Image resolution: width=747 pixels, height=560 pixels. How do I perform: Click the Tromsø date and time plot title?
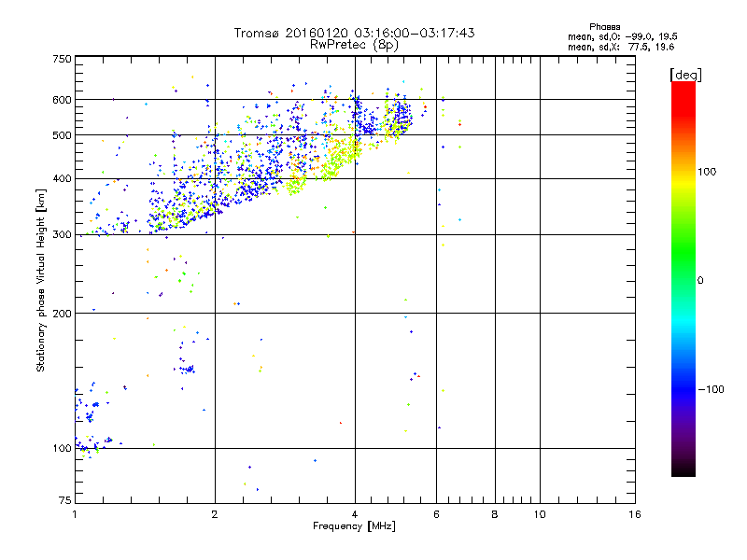pos(354,33)
